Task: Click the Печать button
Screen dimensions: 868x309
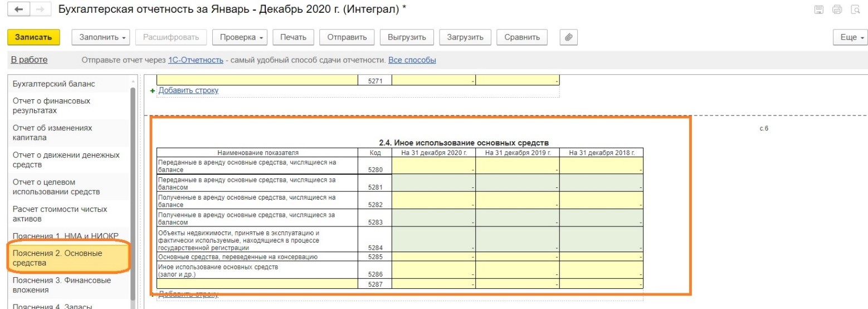Action: coord(294,37)
